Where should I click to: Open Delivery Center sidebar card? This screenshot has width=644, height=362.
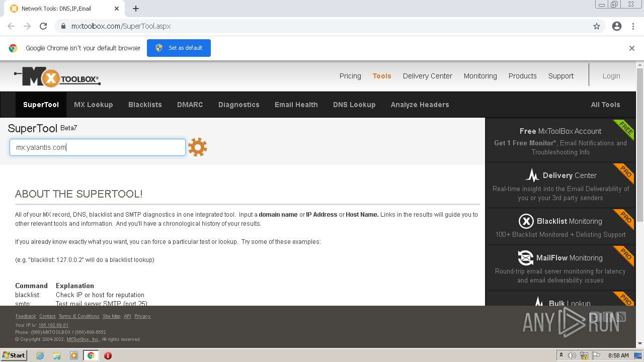click(x=560, y=186)
